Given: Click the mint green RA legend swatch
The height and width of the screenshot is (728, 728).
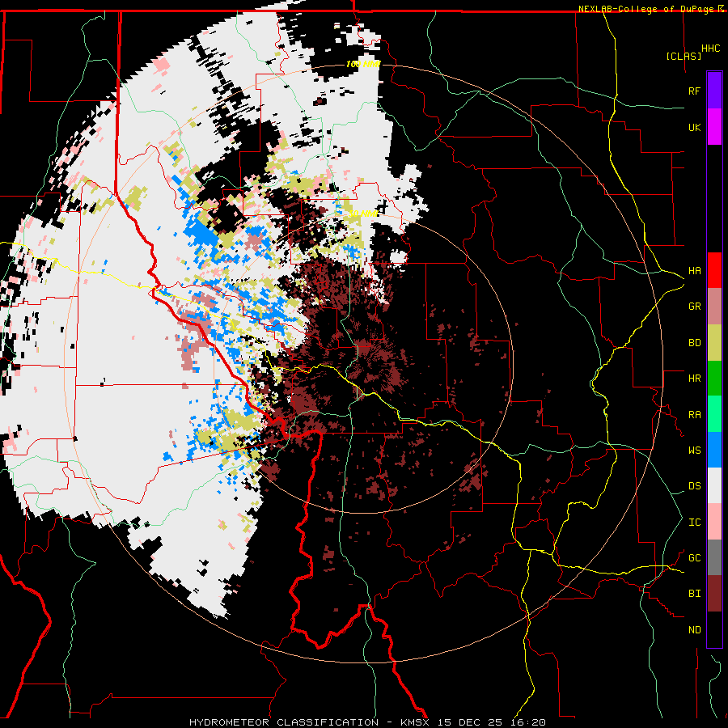Looking at the screenshot, I should tap(714, 414).
